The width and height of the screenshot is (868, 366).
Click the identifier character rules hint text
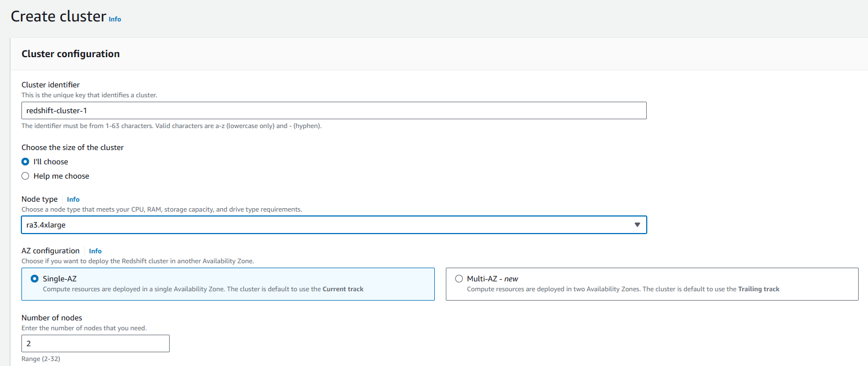point(171,126)
